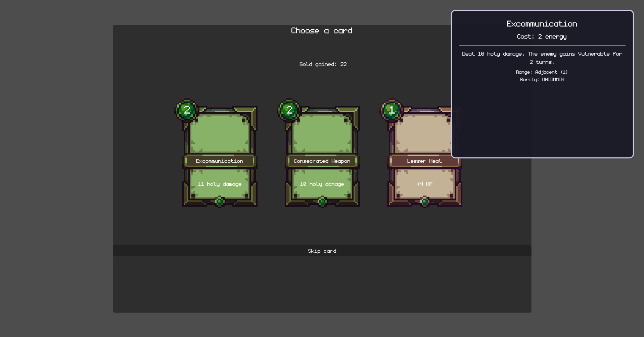Click the Lesser Heal energy cost badge

point(392,110)
